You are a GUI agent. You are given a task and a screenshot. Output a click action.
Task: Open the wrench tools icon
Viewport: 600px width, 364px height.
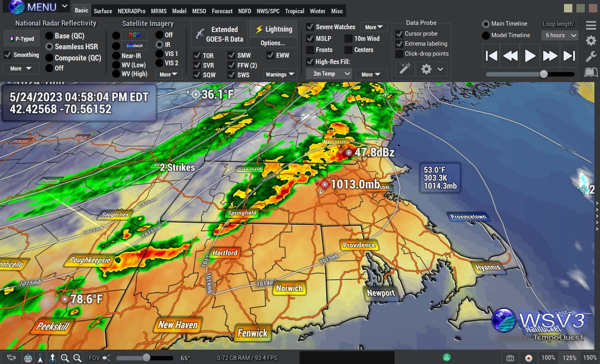[x=591, y=56]
